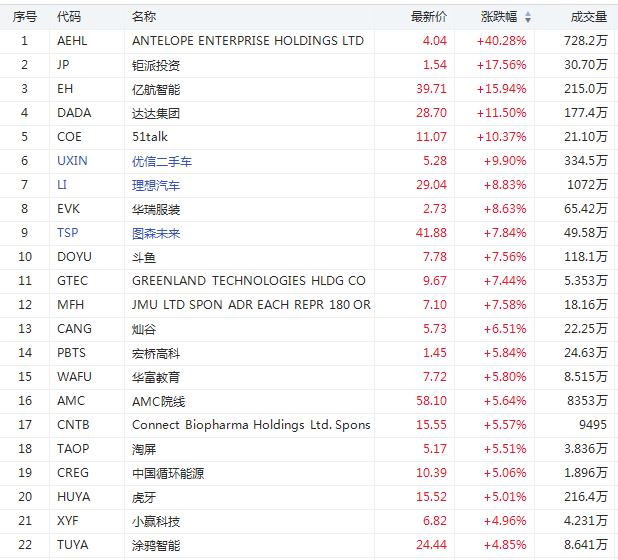
Task: Click the 成交量 column header
Action: [588, 17]
